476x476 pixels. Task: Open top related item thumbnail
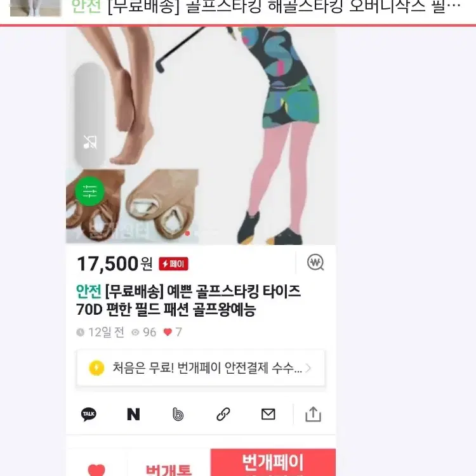point(36,8)
